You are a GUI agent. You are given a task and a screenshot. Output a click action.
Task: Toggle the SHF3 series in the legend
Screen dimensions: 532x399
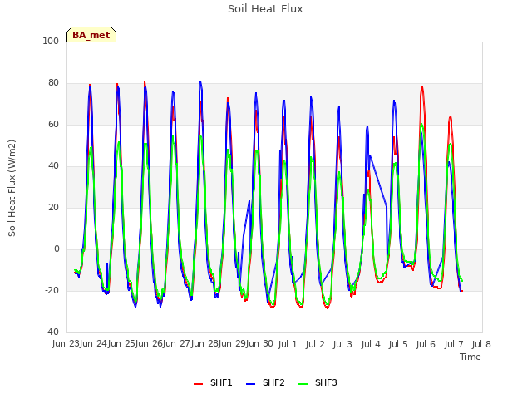click(x=318, y=382)
